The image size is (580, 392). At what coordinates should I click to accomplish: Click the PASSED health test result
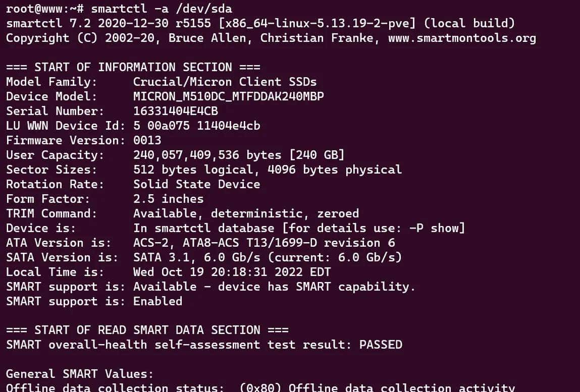381,345
